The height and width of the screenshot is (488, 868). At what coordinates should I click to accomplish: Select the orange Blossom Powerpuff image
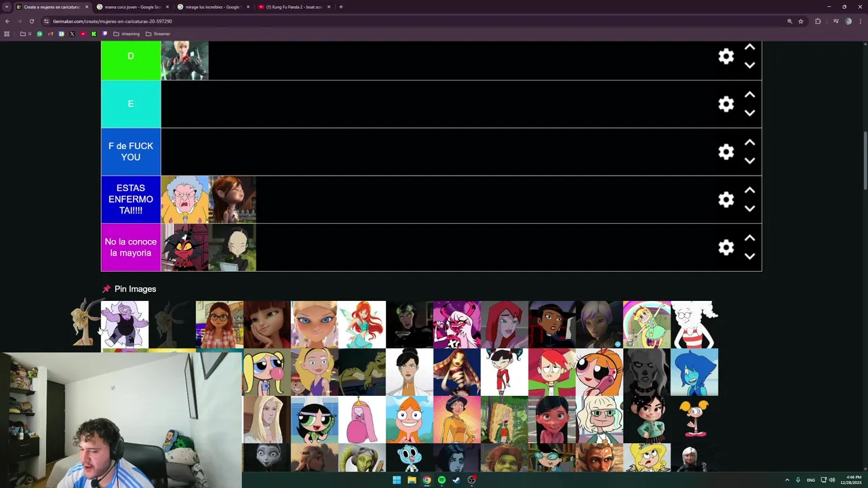pyautogui.click(x=599, y=372)
